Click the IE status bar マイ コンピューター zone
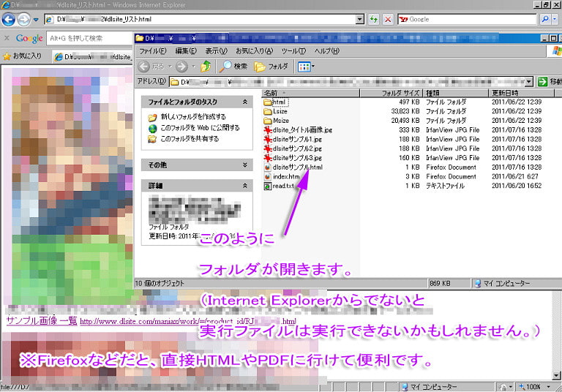562x392 pixels. coord(430,387)
